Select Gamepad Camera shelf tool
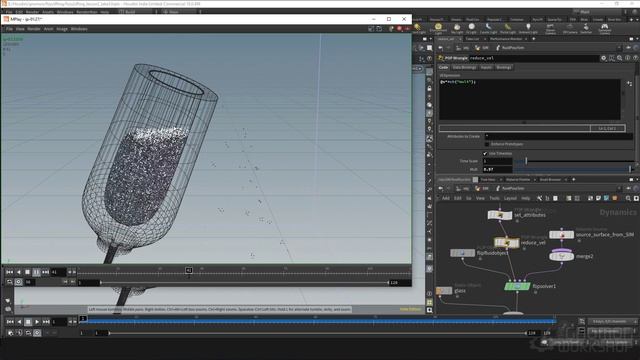 click(604, 29)
